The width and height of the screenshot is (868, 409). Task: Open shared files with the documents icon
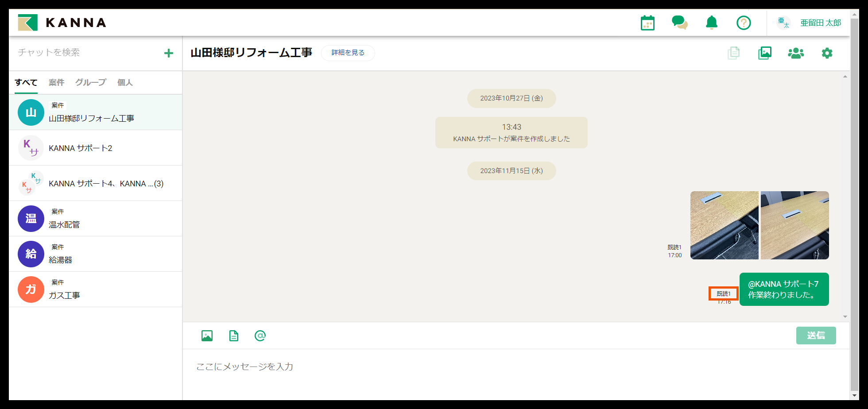[733, 53]
